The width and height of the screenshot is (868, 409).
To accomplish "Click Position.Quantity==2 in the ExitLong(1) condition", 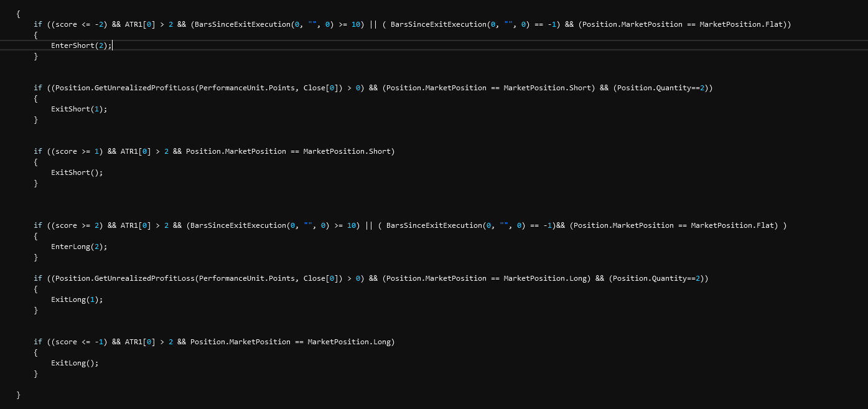I will click(658, 278).
